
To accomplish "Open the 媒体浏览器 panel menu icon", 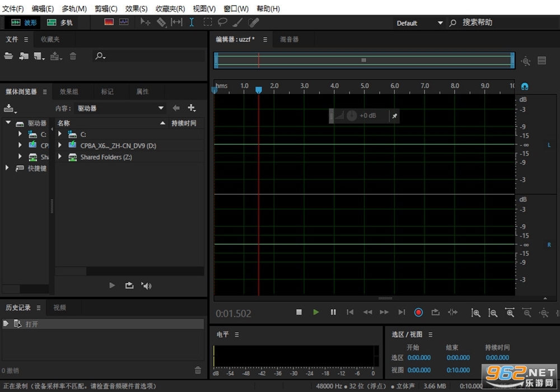I will click(45, 92).
